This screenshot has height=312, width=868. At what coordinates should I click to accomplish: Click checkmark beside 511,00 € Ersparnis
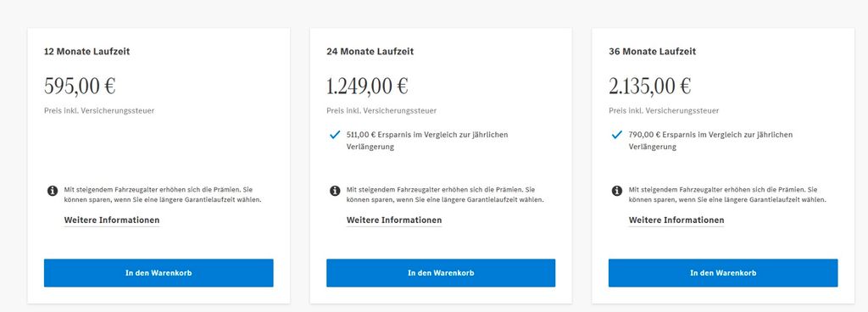334,135
